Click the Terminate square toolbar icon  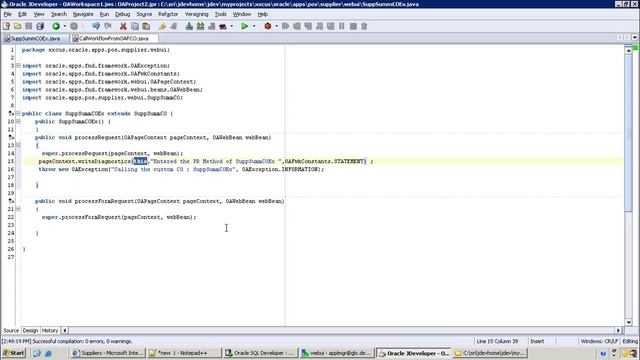353,26
